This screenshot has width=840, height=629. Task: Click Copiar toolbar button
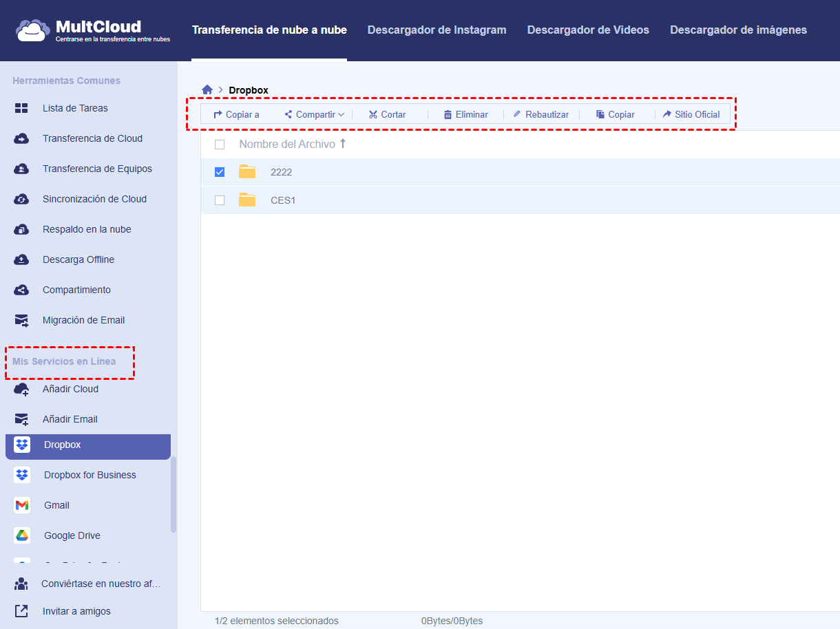point(616,114)
